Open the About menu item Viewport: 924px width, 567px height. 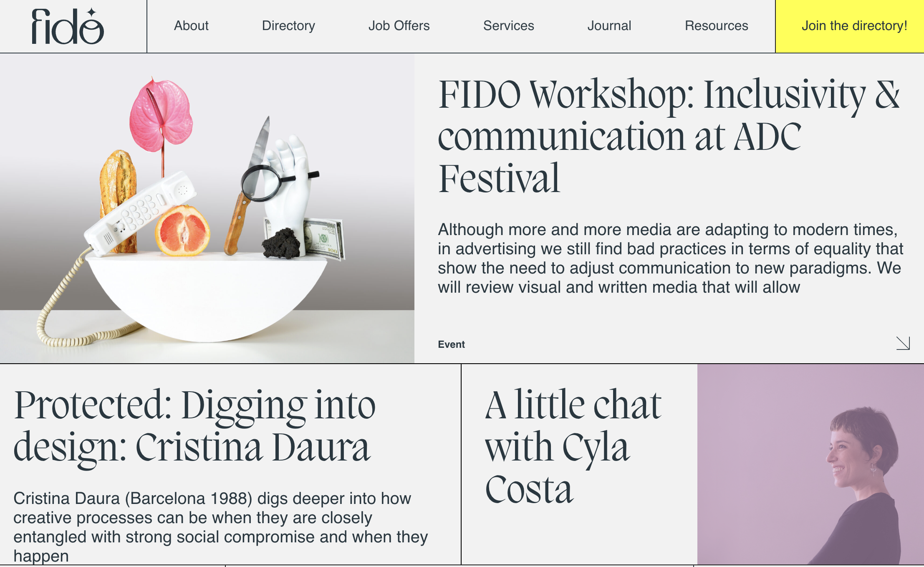coord(191,26)
